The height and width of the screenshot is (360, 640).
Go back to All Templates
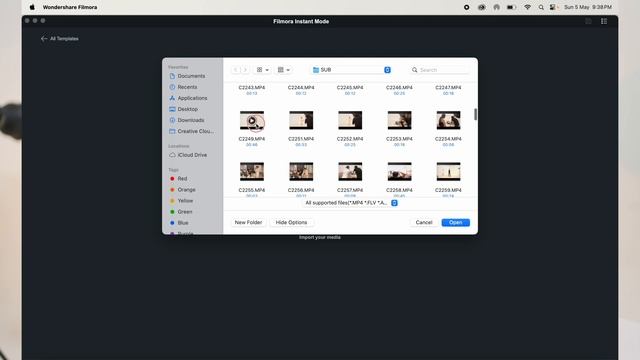click(60, 38)
